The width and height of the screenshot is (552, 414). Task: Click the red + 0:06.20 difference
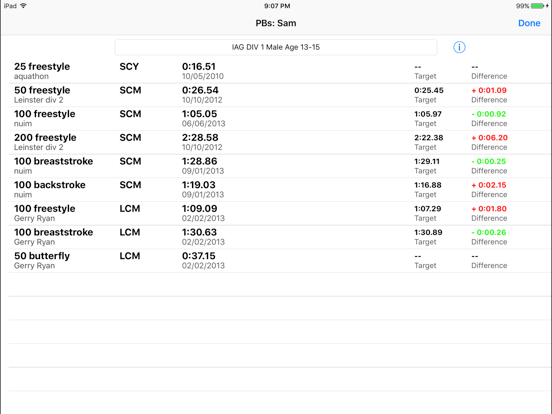[x=489, y=137]
